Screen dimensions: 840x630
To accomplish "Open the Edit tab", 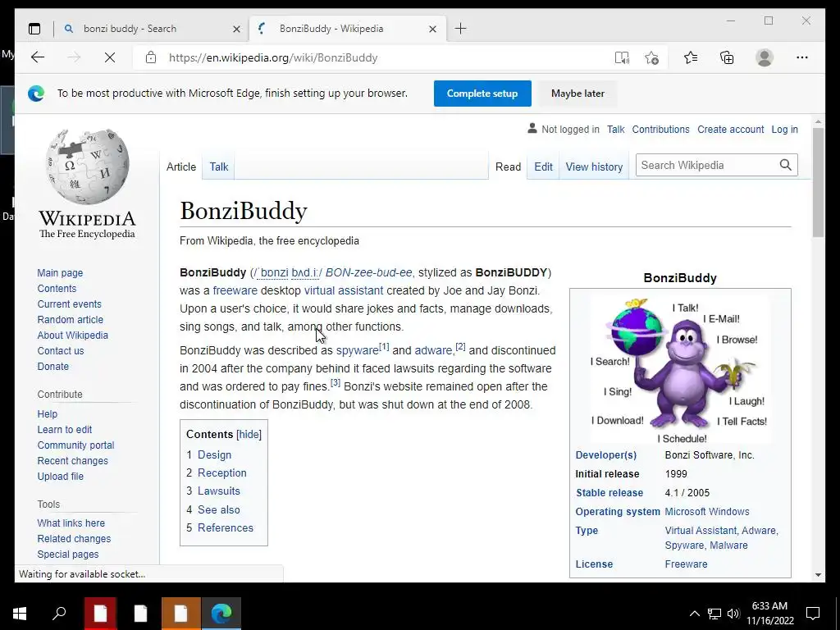I will [x=543, y=167].
